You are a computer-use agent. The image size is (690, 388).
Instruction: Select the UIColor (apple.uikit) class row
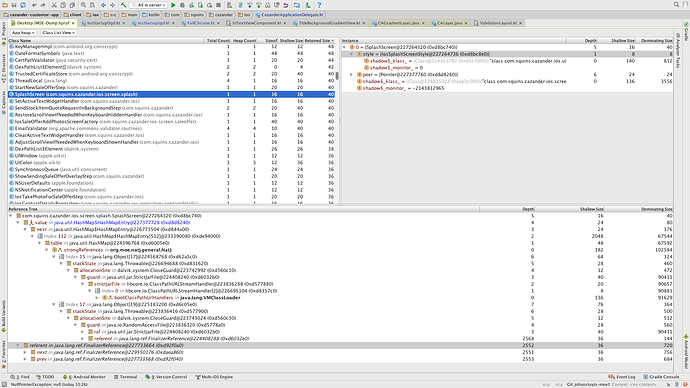click(172, 162)
